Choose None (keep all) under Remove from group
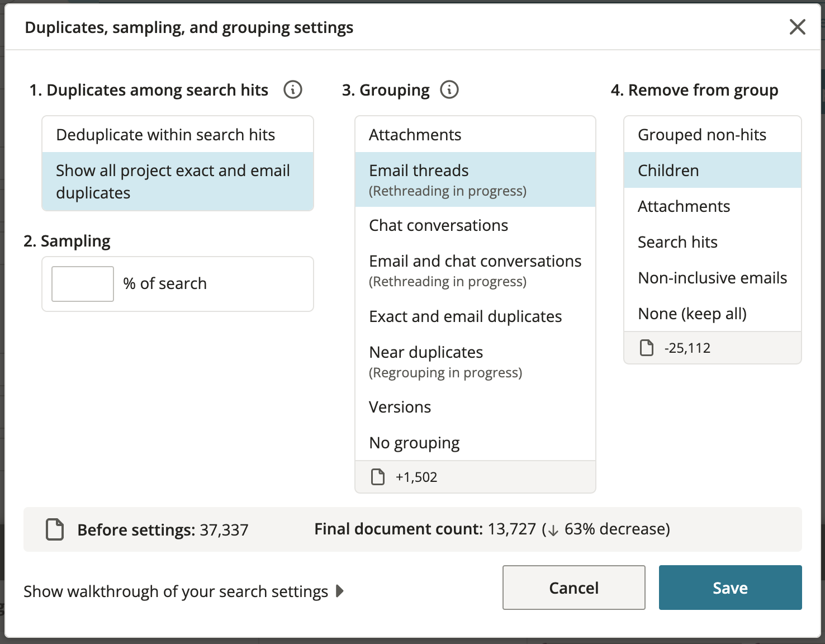Image resolution: width=825 pixels, height=644 pixels. click(x=692, y=314)
